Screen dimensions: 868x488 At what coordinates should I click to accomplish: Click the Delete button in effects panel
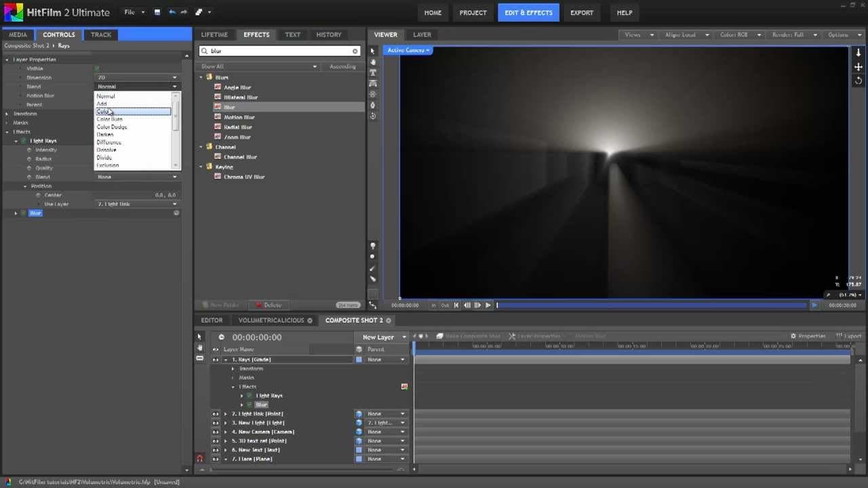268,305
